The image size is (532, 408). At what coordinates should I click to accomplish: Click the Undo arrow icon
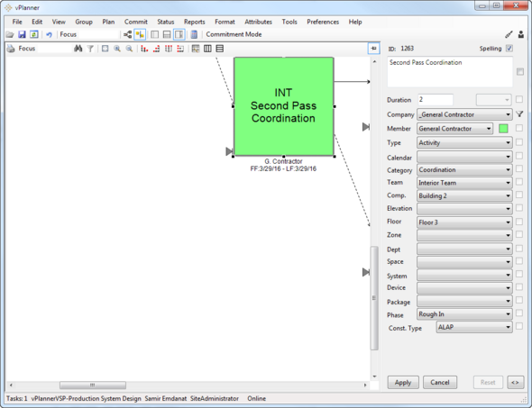pyautogui.click(x=49, y=34)
